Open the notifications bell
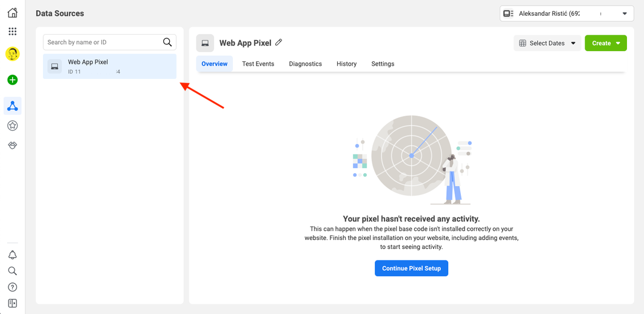 tap(12, 254)
